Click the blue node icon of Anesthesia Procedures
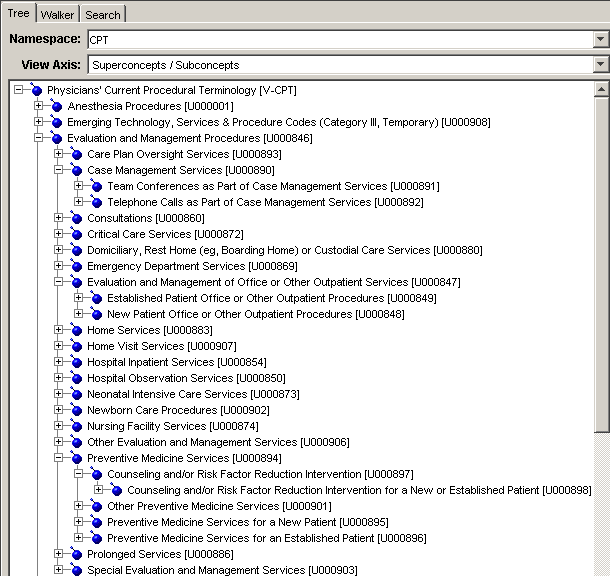Screen dimensions: 610x576 tap(56, 106)
